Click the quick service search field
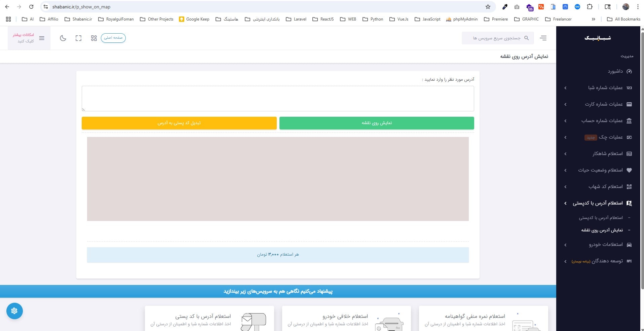 498,38
